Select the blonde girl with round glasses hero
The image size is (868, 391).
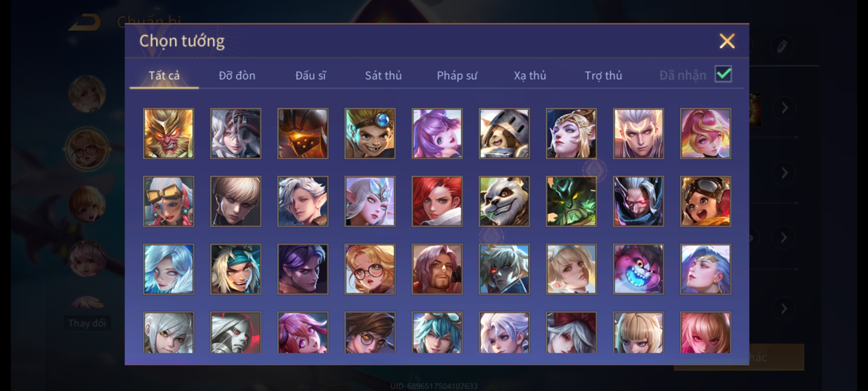370,269
